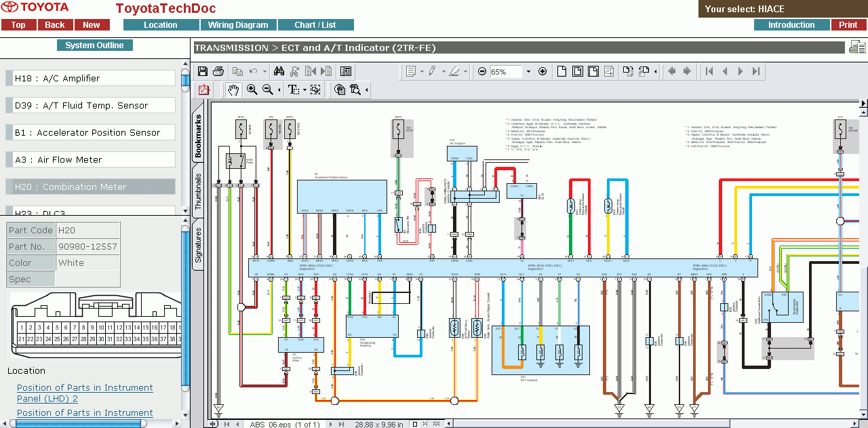Click the Top button

18,25
